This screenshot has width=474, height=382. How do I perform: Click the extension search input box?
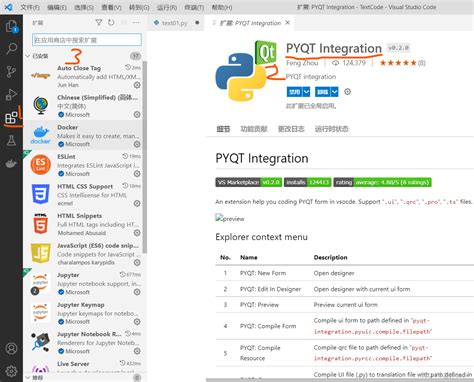coord(87,40)
